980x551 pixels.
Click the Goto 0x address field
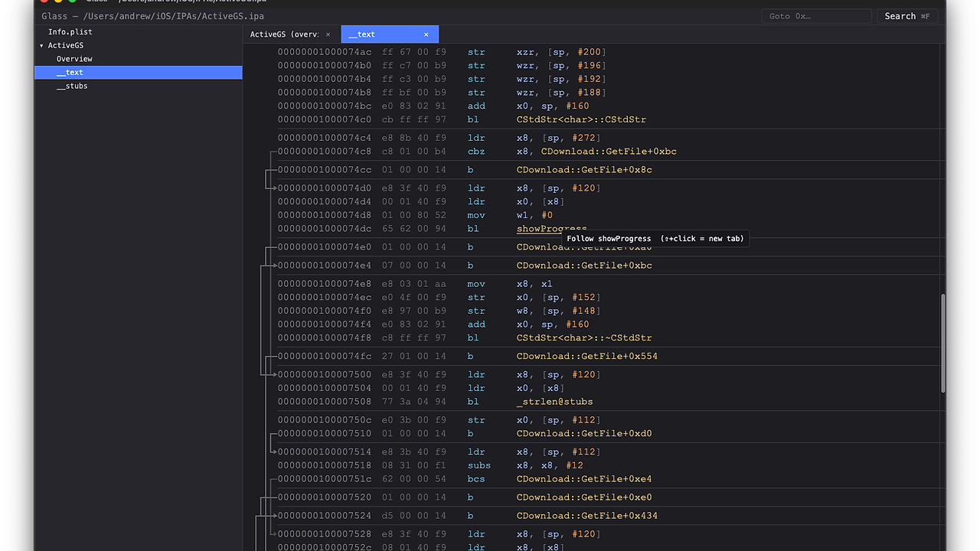pos(817,16)
